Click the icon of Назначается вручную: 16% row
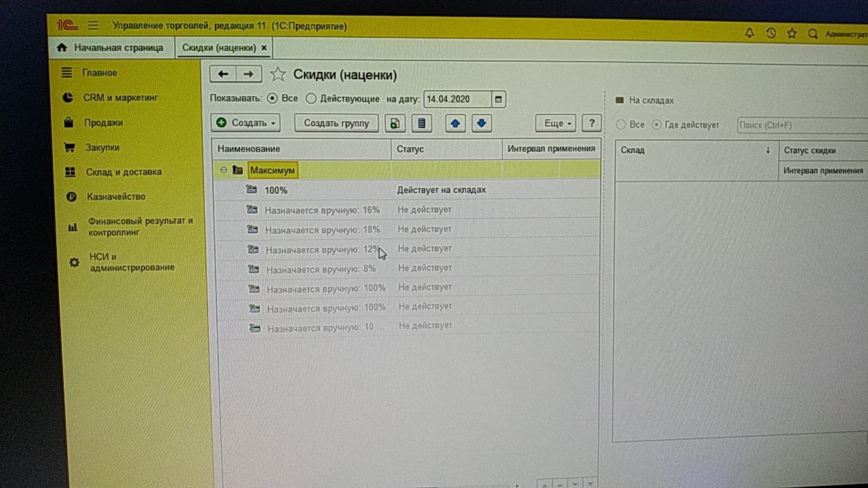Screen dimensions: 868x488 [x=252, y=209]
